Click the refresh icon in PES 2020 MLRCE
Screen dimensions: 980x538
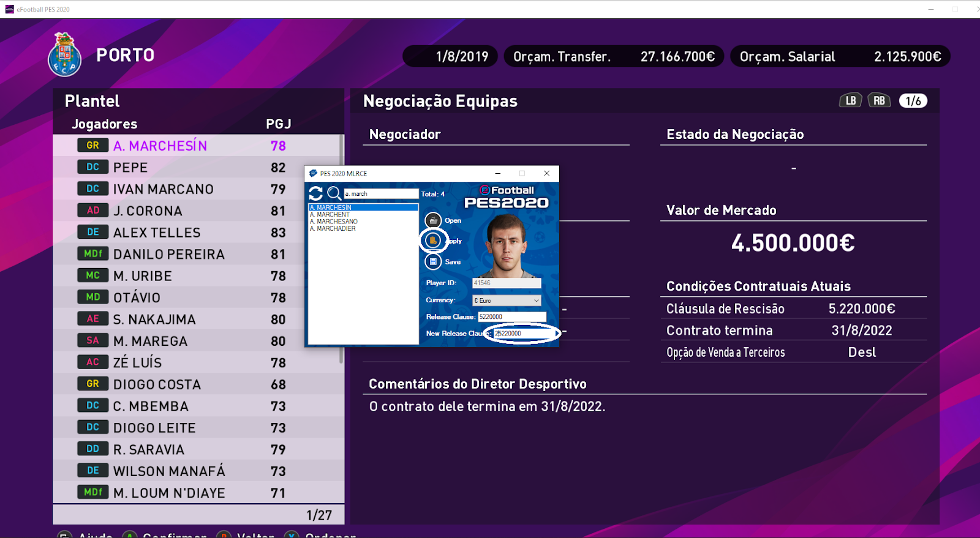315,193
